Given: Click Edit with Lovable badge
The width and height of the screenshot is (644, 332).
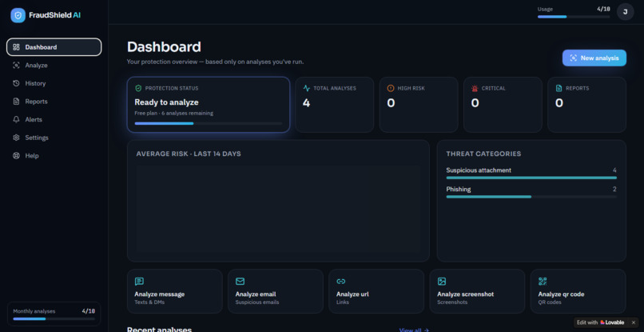Looking at the screenshot, I should point(601,322).
